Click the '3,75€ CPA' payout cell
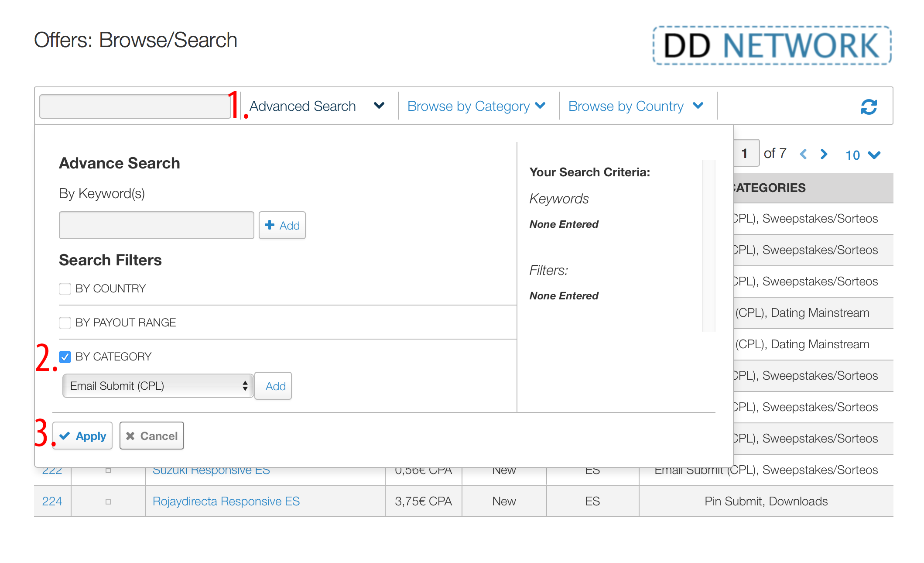Screen dimensions: 924x563 423,501
